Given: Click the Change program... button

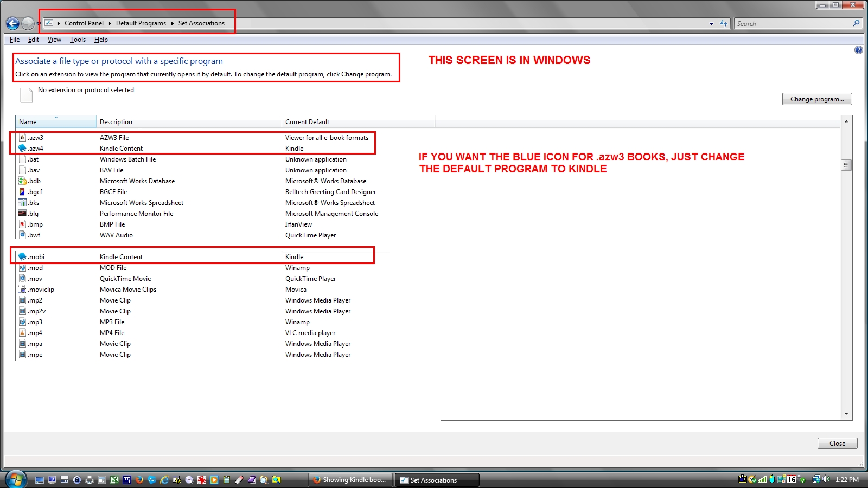Looking at the screenshot, I should (817, 99).
